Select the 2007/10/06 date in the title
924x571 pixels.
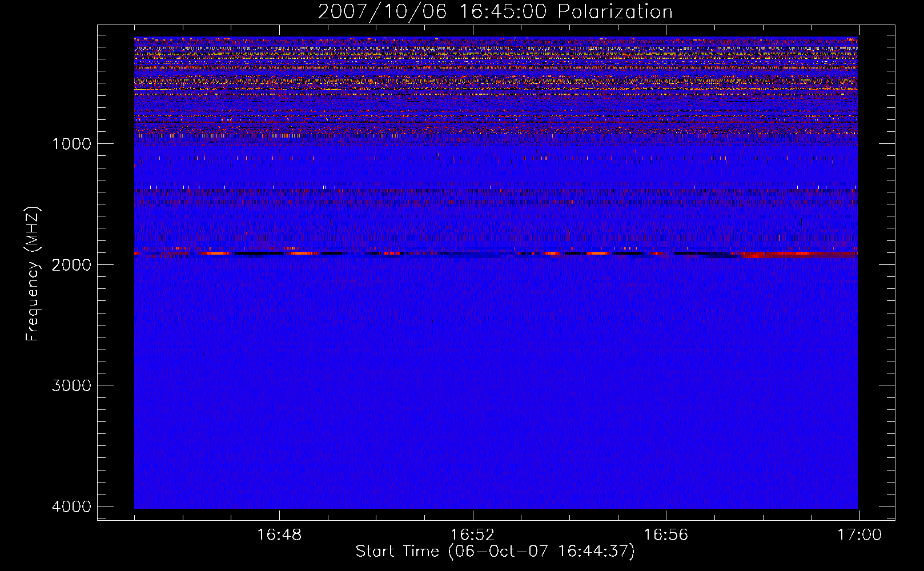382,12
